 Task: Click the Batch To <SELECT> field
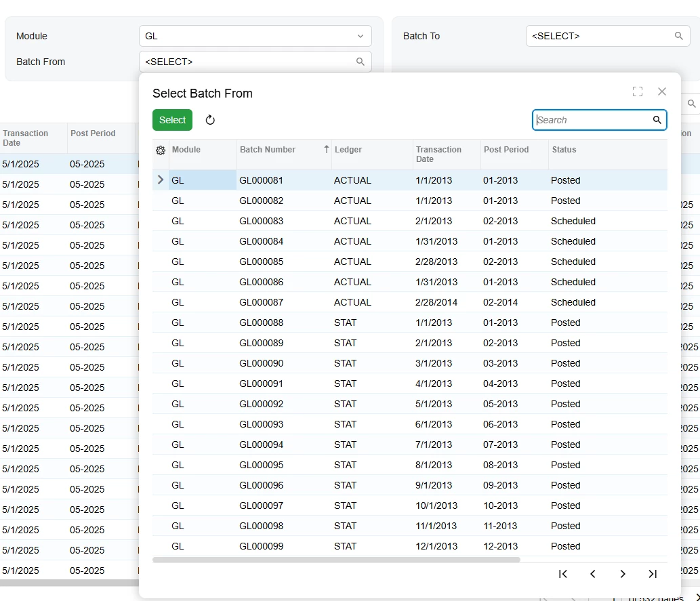click(x=608, y=36)
